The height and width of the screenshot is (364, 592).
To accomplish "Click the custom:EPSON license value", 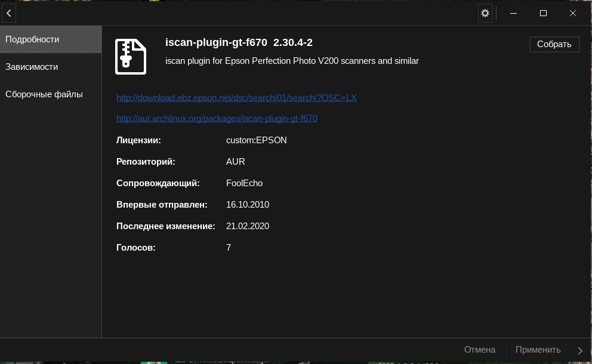I will point(257,140).
